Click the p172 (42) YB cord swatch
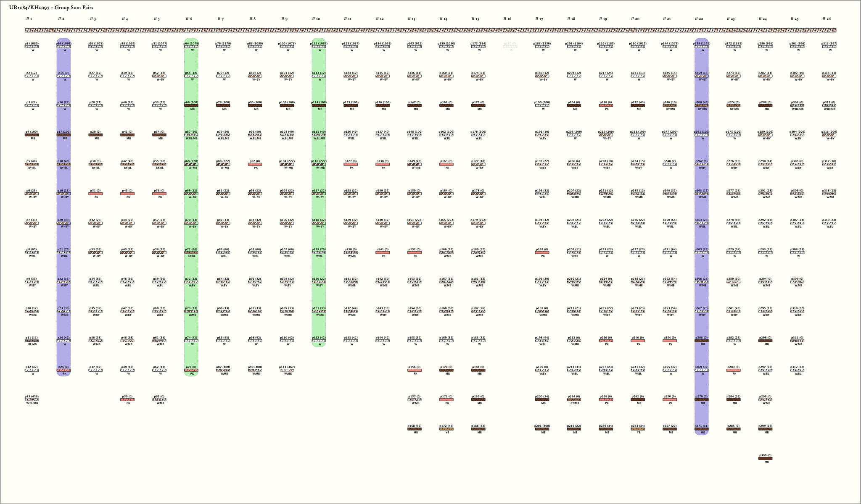The image size is (861, 504). click(x=446, y=429)
